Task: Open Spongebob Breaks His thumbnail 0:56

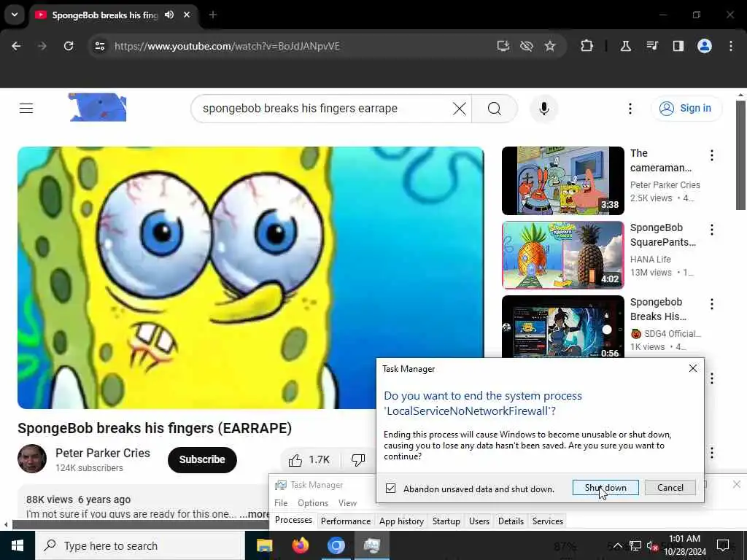Action: pyautogui.click(x=562, y=326)
